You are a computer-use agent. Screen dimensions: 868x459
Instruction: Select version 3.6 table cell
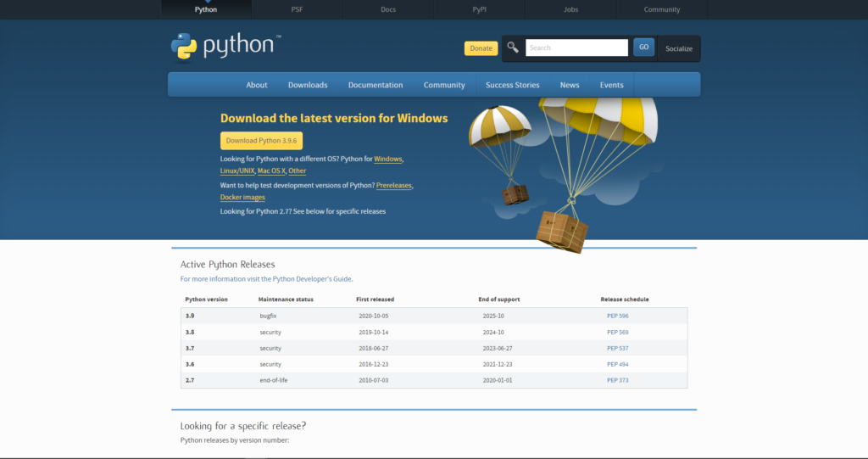click(x=190, y=365)
